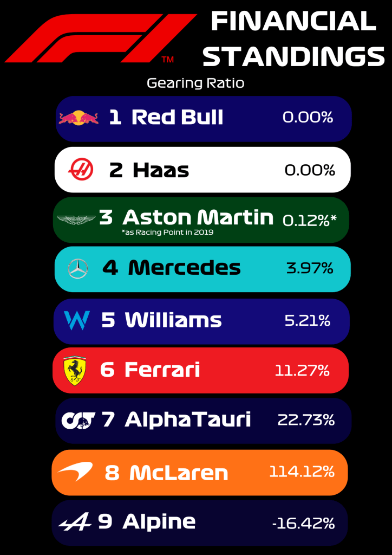The height and width of the screenshot is (555, 392).
Task: Click the Haas team logo
Action: (81, 170)
